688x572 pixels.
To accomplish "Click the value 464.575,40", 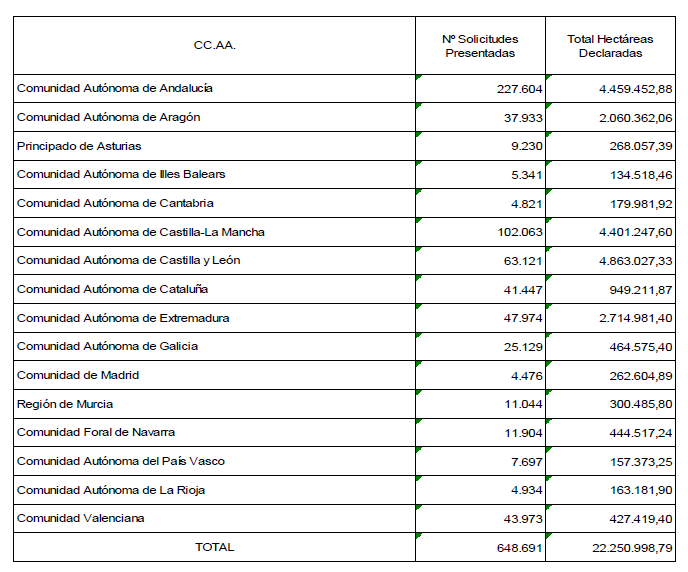I will [x=641, y=347].
